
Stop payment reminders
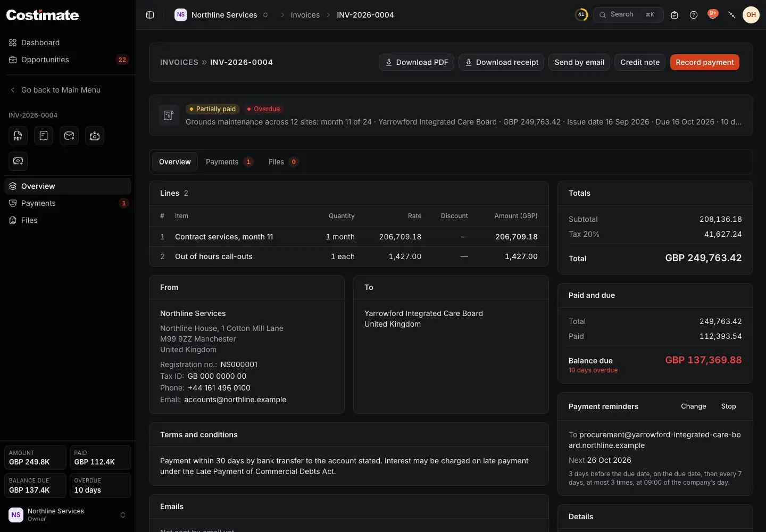pyautogui.click(x=729, y=406)
